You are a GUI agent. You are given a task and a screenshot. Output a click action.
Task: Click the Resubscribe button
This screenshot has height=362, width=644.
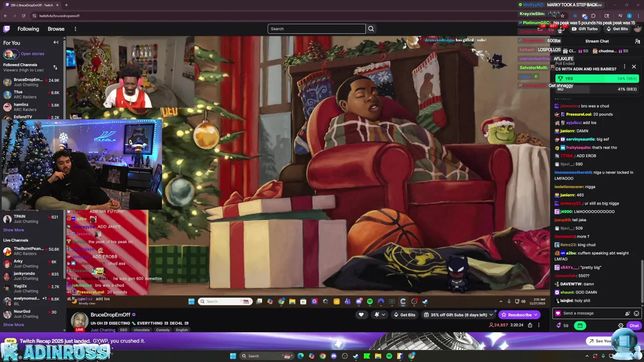click(519, 315)
